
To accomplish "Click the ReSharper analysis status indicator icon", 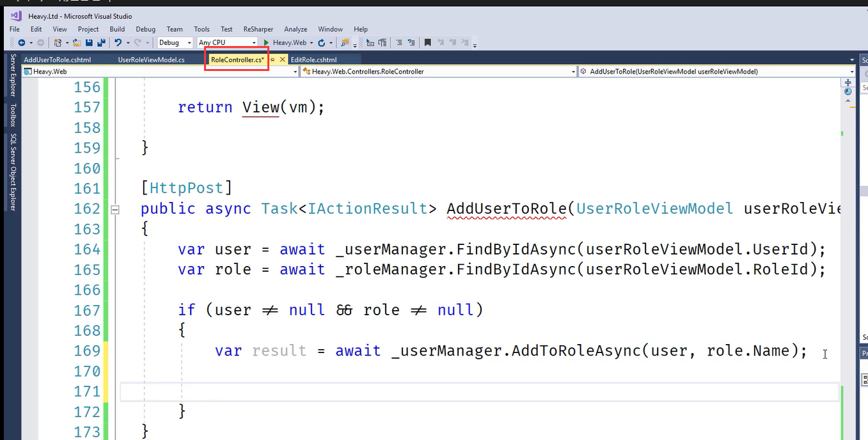I will click(848, 91).
